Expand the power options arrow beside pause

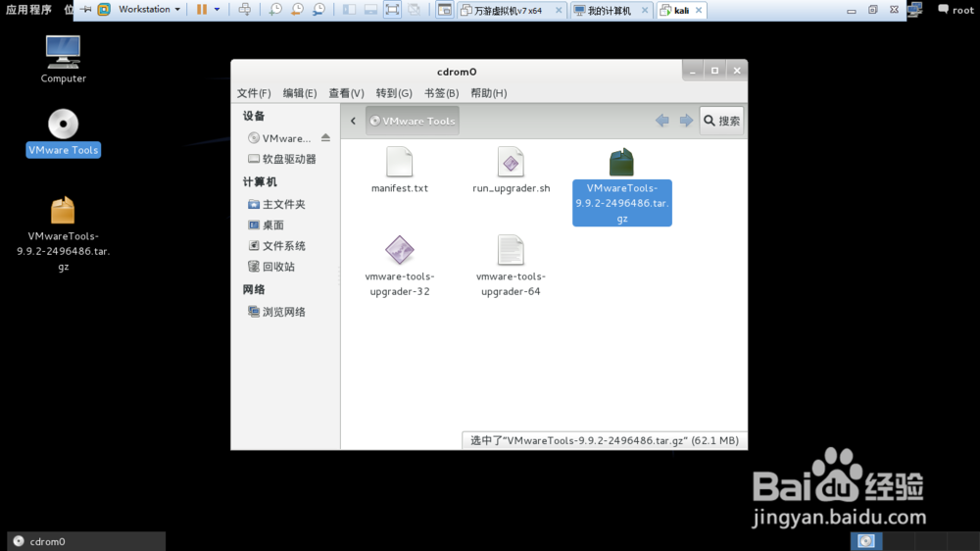[217, 10]
